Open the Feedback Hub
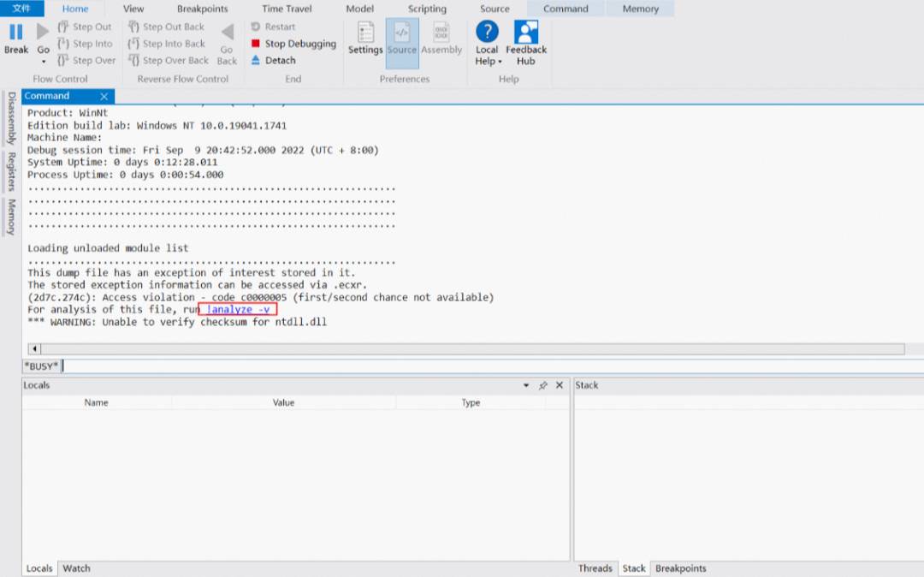 tap(526, 43)
